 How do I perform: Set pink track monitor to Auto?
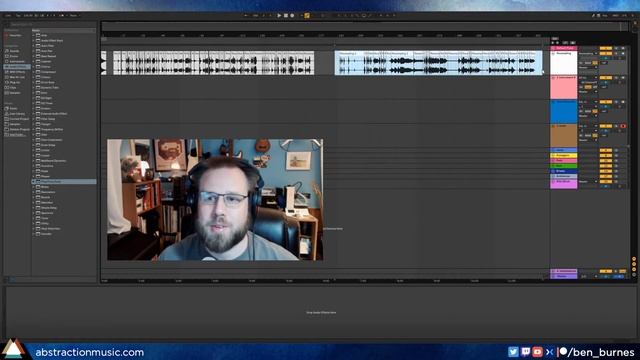(x=588, y=87)
